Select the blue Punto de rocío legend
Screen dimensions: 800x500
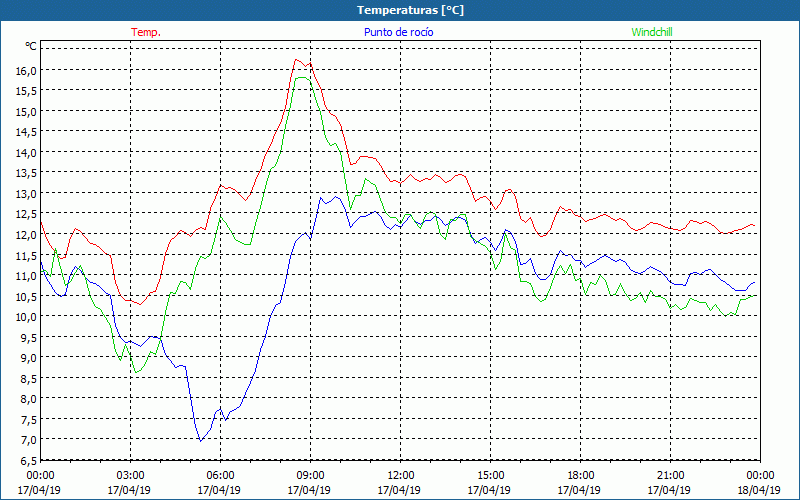[x=398, y=32]
